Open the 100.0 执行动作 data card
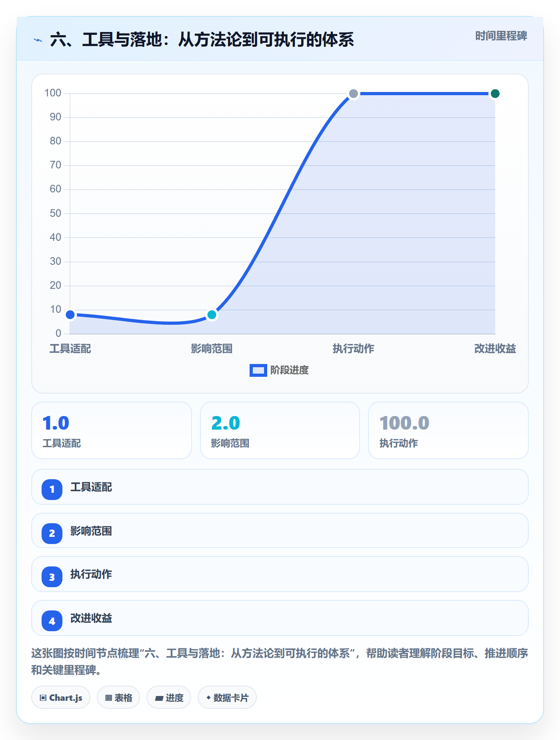The width and height of the screenshot is (560, 740). (448, 430)
